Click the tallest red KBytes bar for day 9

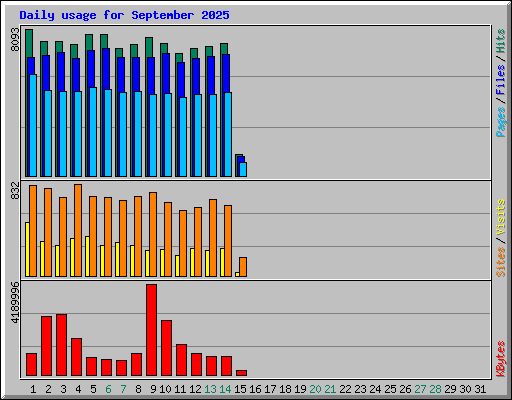click(151, 330)
